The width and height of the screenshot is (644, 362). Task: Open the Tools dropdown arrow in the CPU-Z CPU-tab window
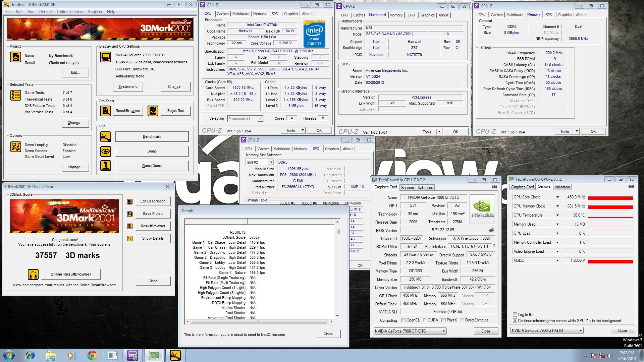coord(302,131)
